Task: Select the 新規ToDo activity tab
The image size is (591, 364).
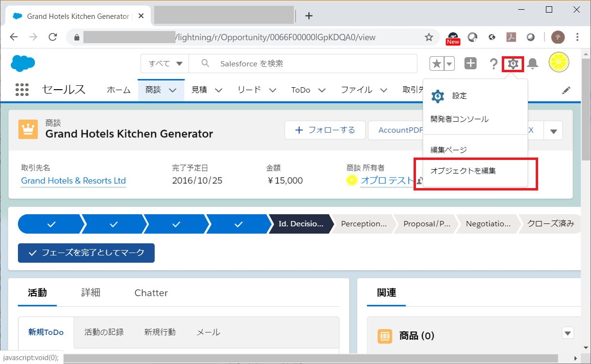Action: coord(46,332)
